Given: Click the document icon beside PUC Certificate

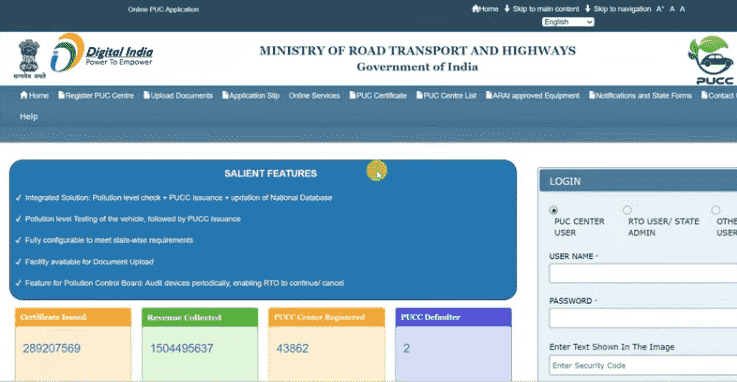Looking at the screenshot, I should [x=352, y=95].
